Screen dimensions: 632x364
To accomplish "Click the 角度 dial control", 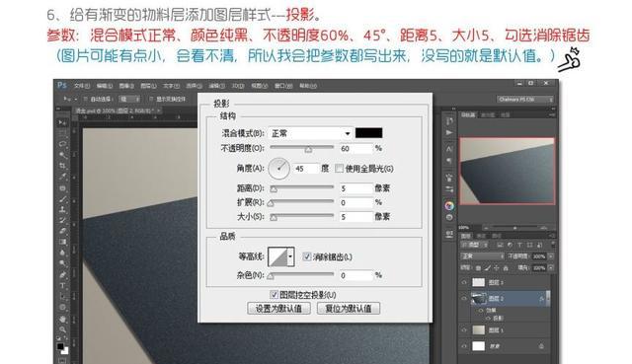I will click(x=278, y=169).
